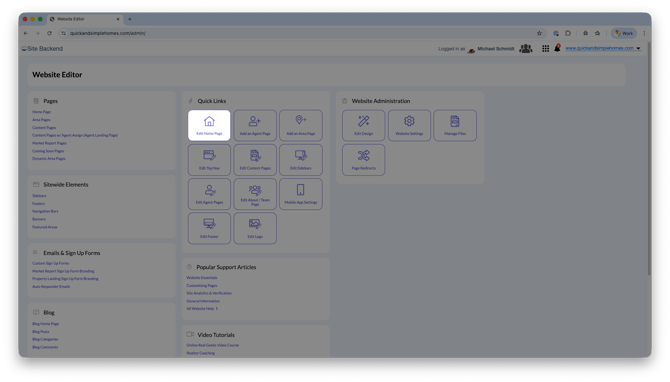Open the Custom Sign Up Forms link
This screenshot has width=670, height=382.
[50, 263]
